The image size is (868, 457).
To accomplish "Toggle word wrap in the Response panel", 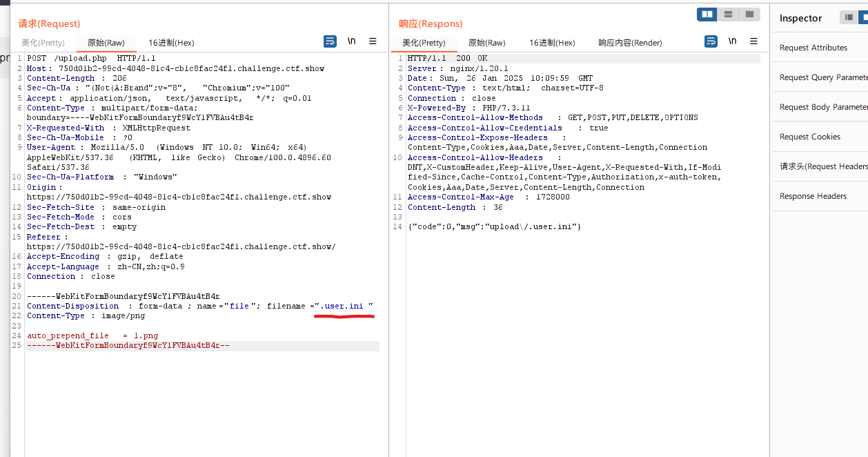I will (711, 41).
